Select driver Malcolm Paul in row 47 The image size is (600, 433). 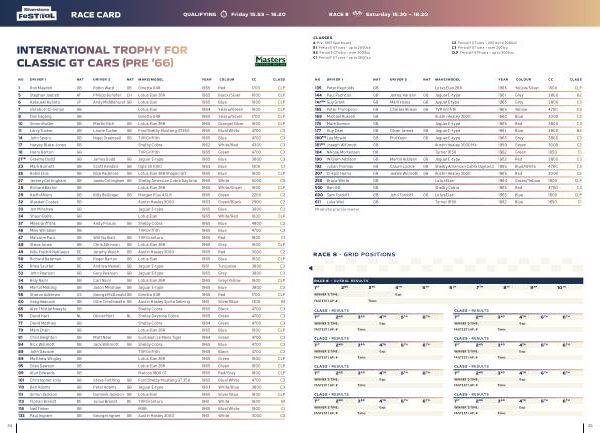point(42,238)
